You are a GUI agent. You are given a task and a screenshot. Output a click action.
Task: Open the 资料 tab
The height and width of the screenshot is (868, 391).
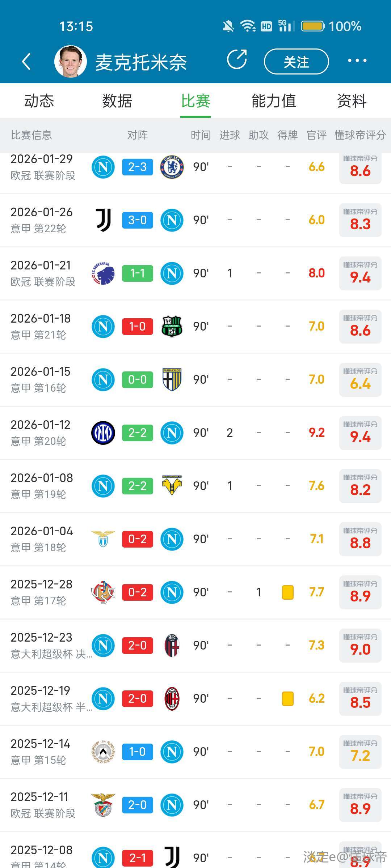tap(352, 101)
